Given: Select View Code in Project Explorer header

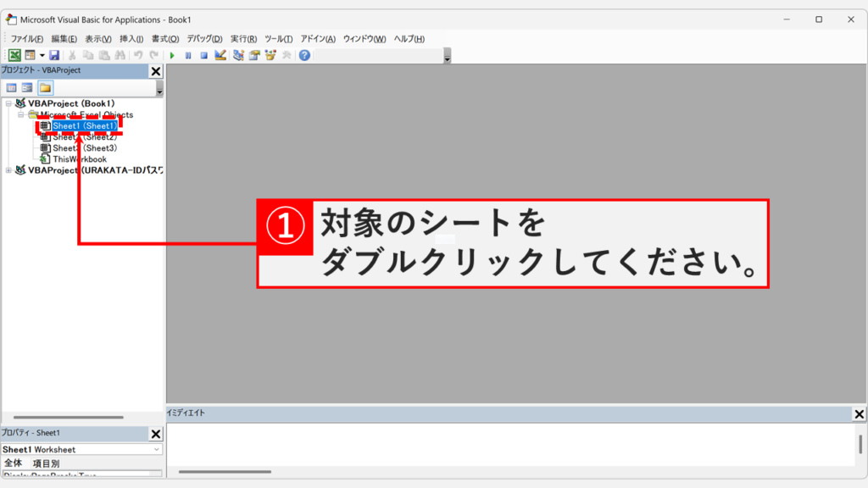Looking at the screenshot, I should click(x=11, y=86).
